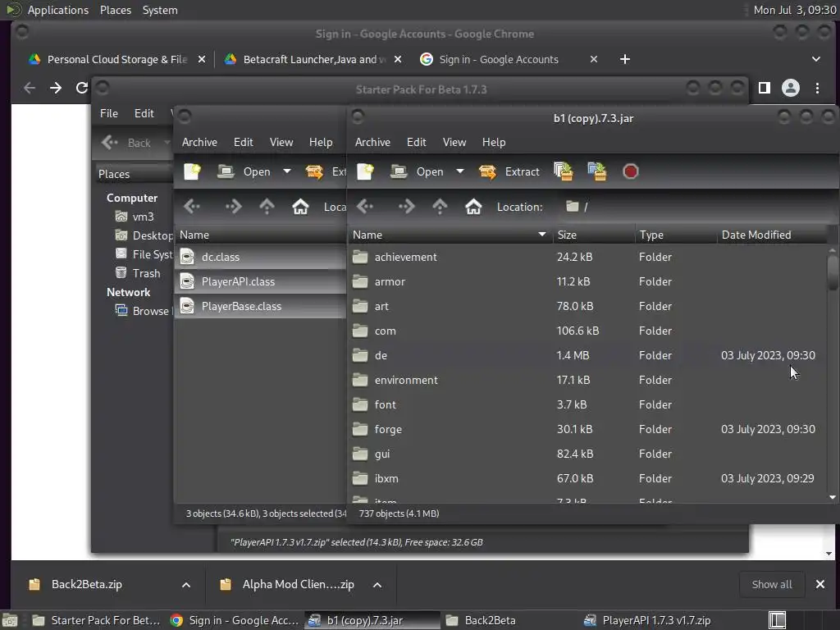Open a new Chrome tab
The height and width of the screenshot is (630, 840).
point(624,59)
